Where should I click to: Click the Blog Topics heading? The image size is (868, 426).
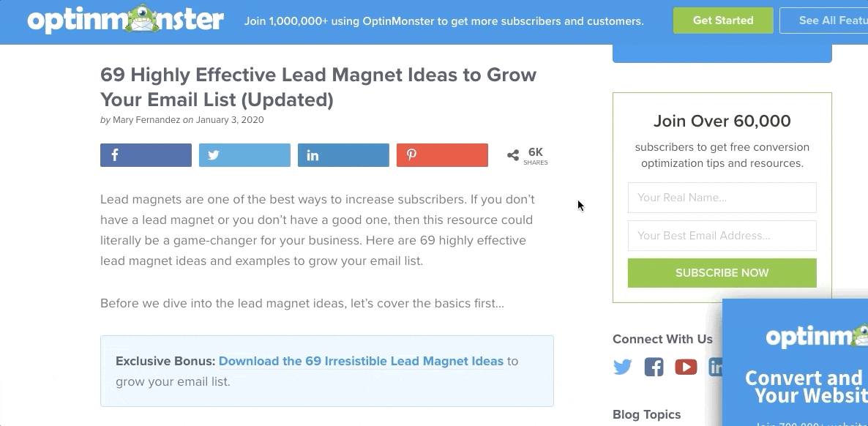click(x=646, y=414)
